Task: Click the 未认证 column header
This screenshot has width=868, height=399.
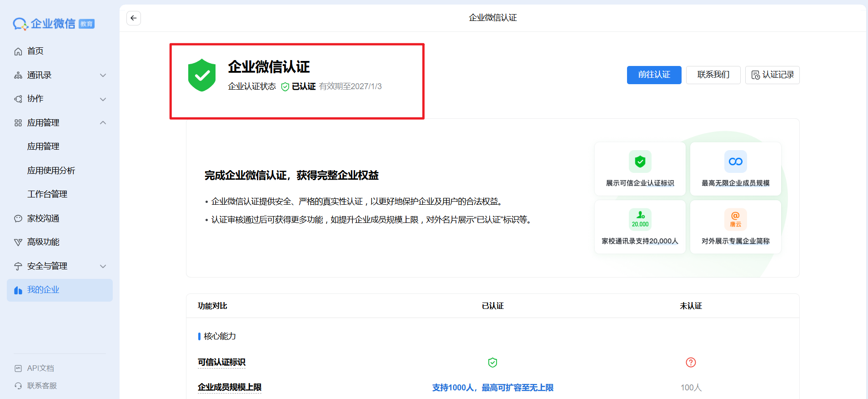Action: [x=691, y=306]
